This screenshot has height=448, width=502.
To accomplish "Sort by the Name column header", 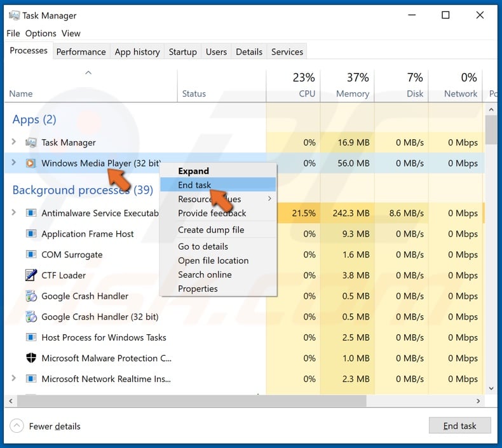I will 91,86.
